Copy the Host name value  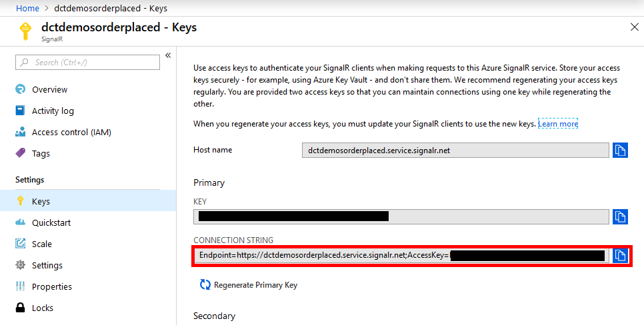point(620,151)
